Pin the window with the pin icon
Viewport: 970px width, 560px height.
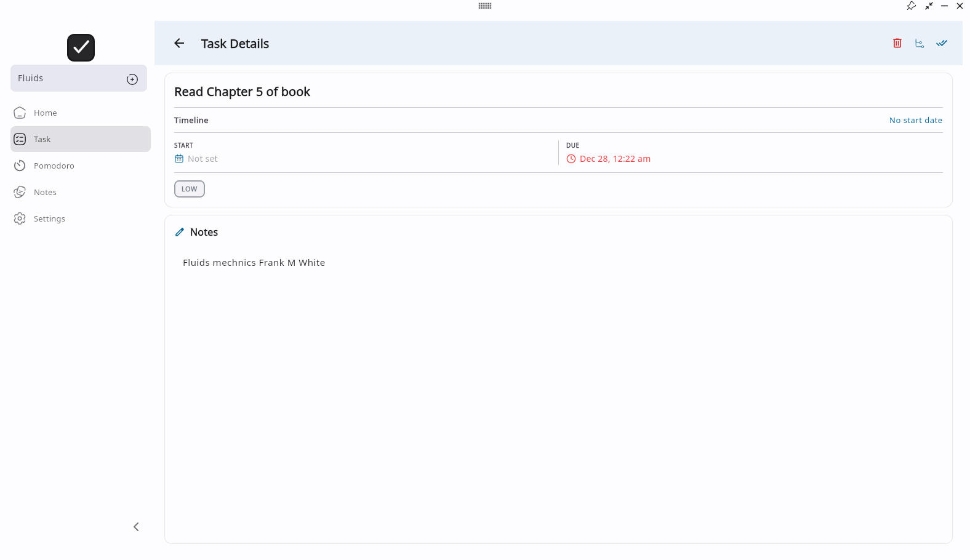(912, 6)
